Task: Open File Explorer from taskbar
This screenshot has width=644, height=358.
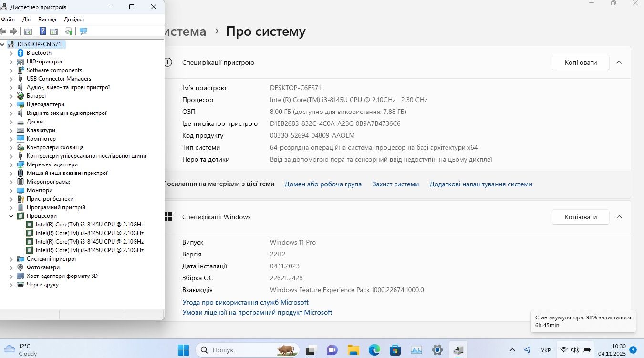Action: 353,350
